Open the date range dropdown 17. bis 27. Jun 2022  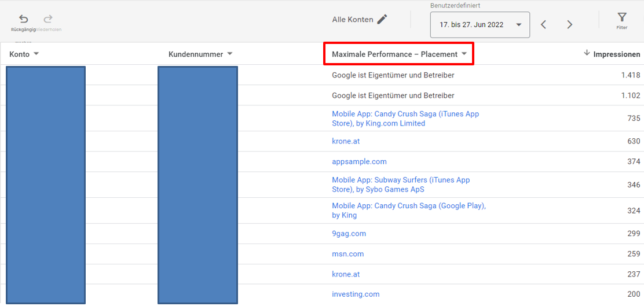[x=480, y=25]
